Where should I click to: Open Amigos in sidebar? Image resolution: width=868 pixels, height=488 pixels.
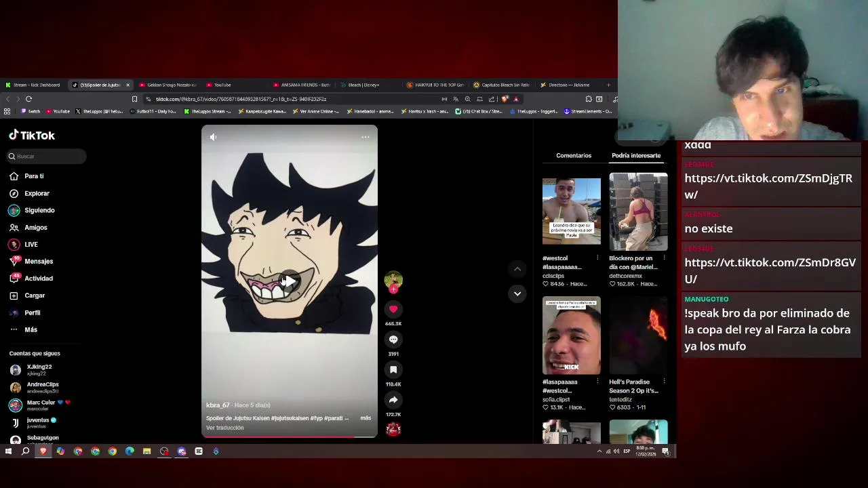tap(28, 228)
